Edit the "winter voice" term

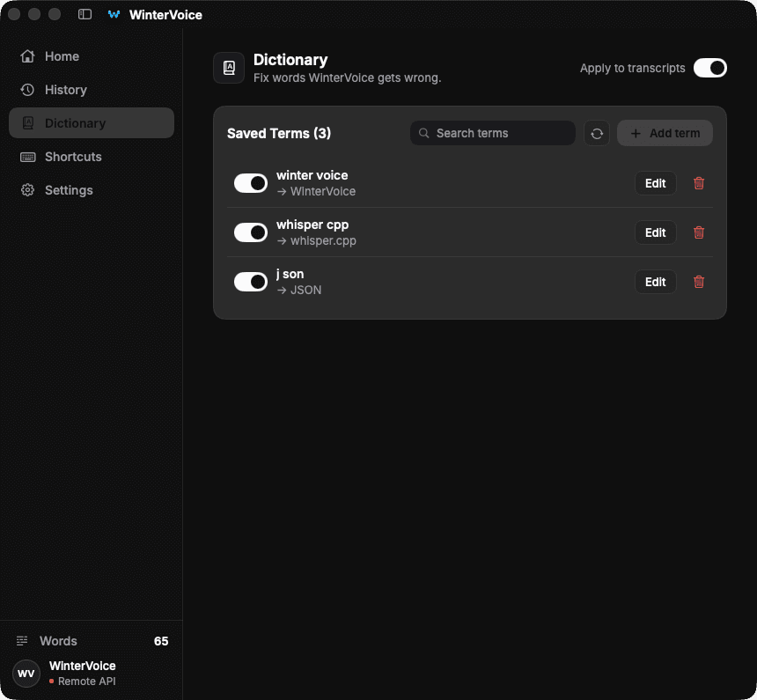(x=655, y=183)
